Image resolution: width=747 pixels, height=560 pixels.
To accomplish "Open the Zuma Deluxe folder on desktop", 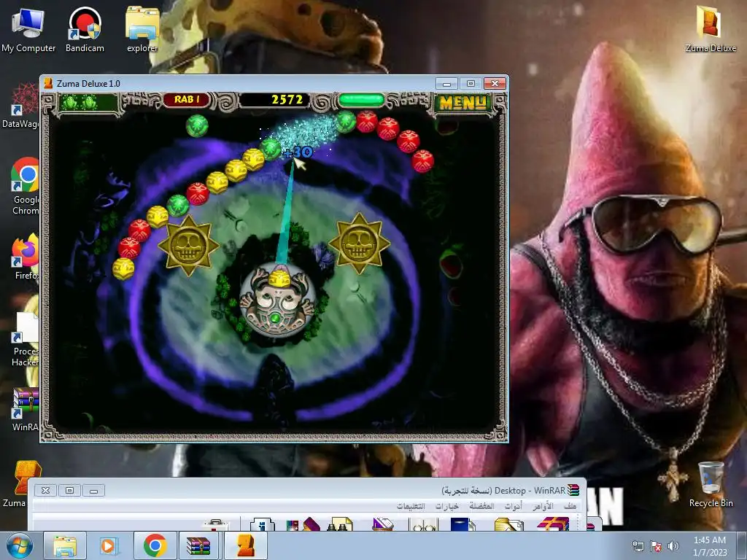I will tap(711, 29).
